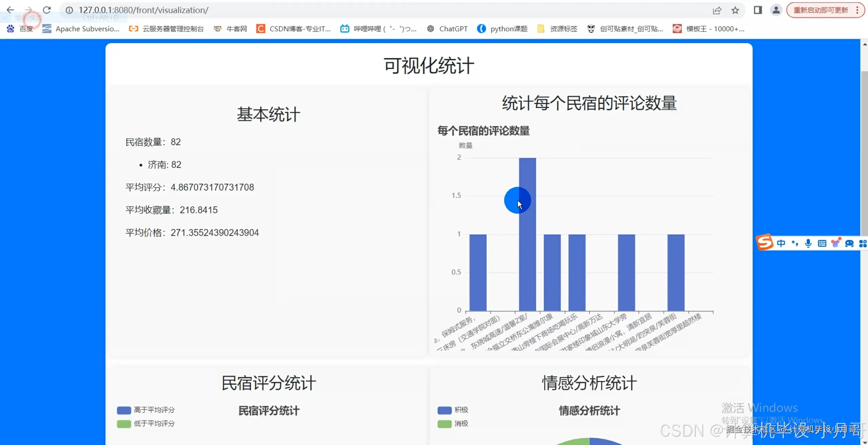Open the Sogou toolbox grid icon

[863, 243]
